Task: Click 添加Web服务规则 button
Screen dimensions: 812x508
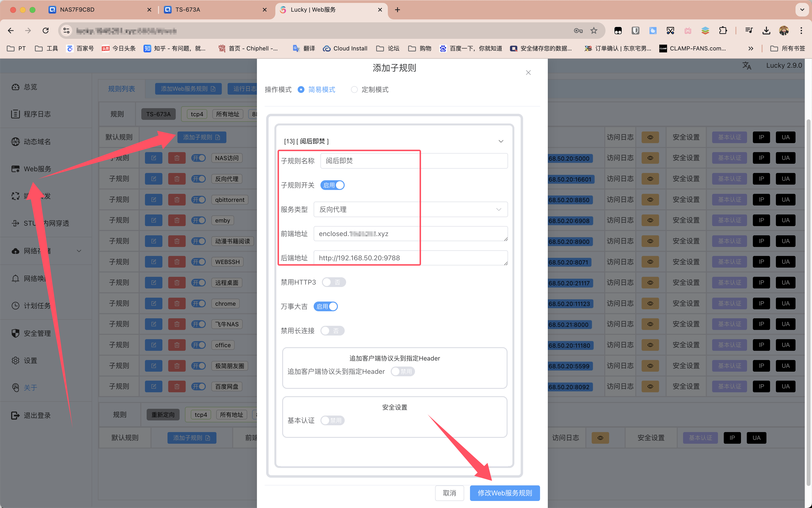Action: point(188,89)
